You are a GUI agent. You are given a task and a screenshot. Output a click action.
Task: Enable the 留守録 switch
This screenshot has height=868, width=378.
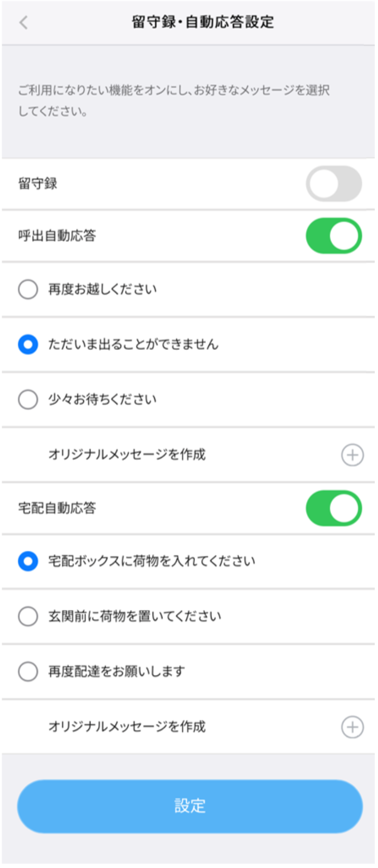334,184
